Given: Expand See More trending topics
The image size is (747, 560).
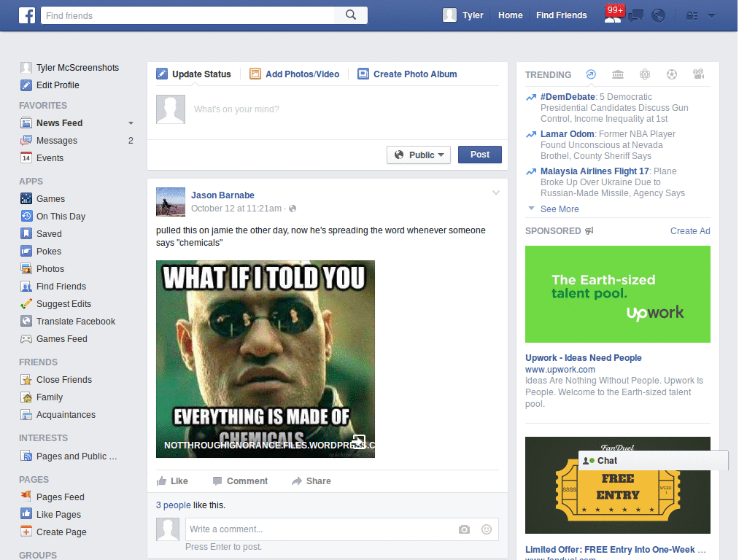Looking at the screenshot, I should pos(560,209).
